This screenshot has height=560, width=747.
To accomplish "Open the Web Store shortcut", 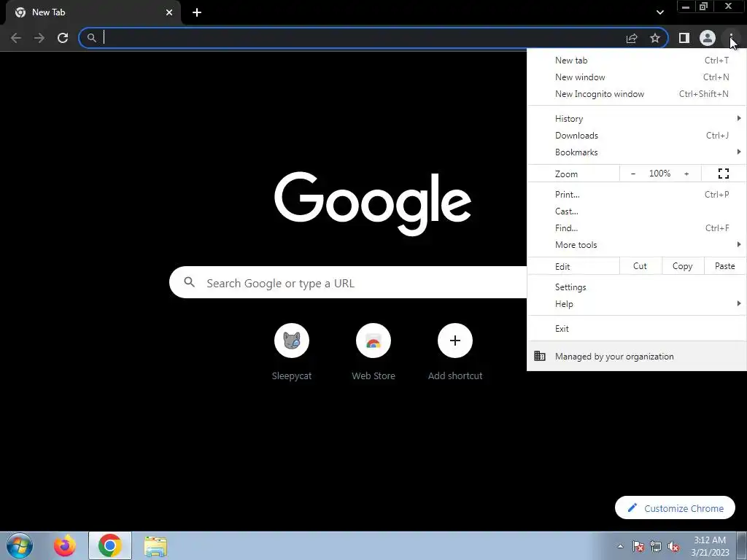I will 373,341.
